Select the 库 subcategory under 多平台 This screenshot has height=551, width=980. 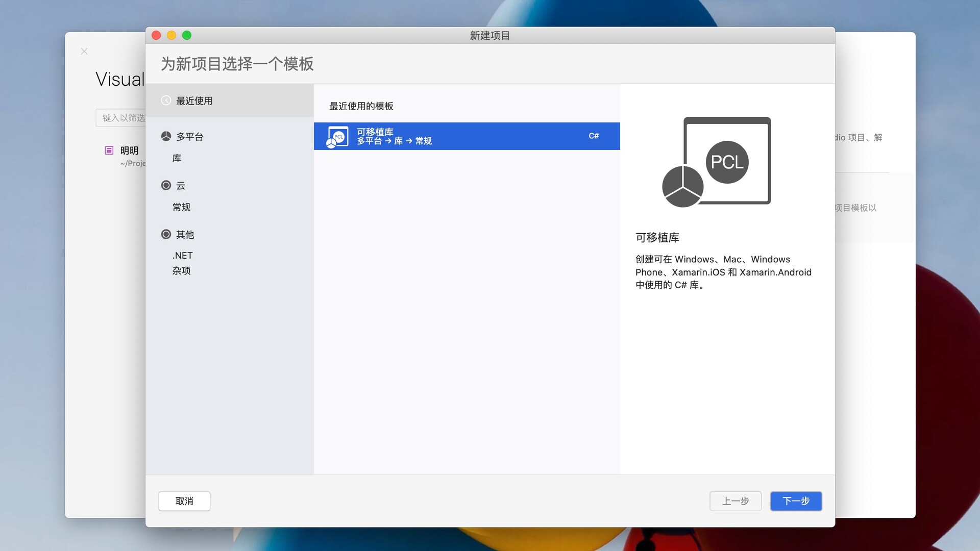click(176, 158)
